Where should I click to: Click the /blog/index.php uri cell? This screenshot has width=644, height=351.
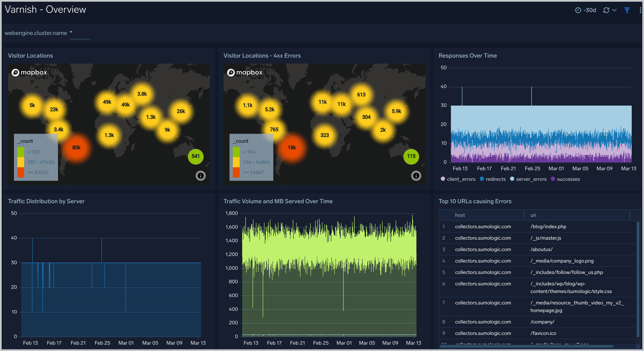tap(548, 227)
